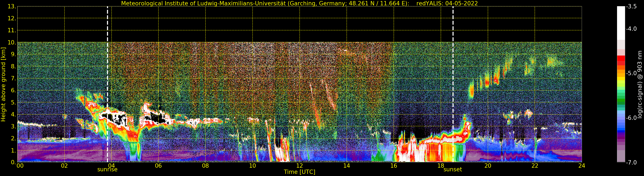Click the '10.' height-axis tick label
644x176 pixels.
(12, 43)
